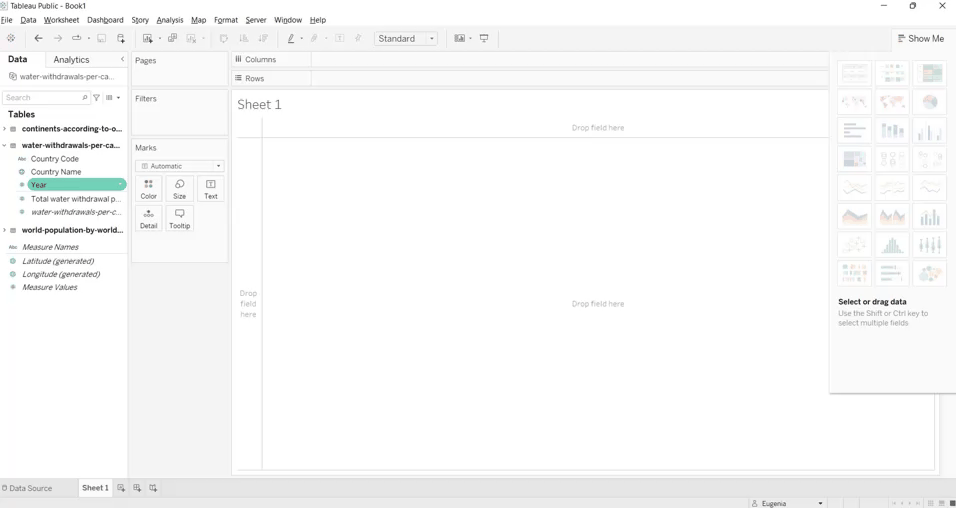Image resolution: width=956 pixels, height=508 pixels.
Task: Select the Measure Names field
Action: [x=50, y=247]
